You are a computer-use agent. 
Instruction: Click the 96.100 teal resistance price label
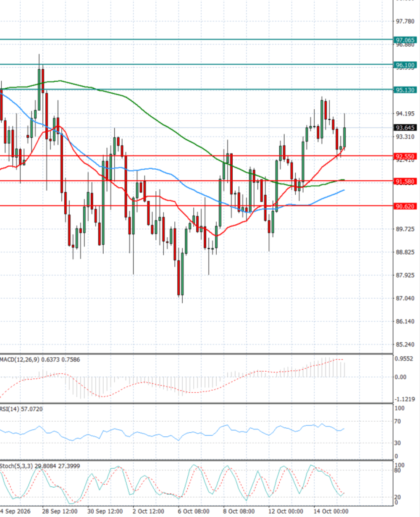405,65
